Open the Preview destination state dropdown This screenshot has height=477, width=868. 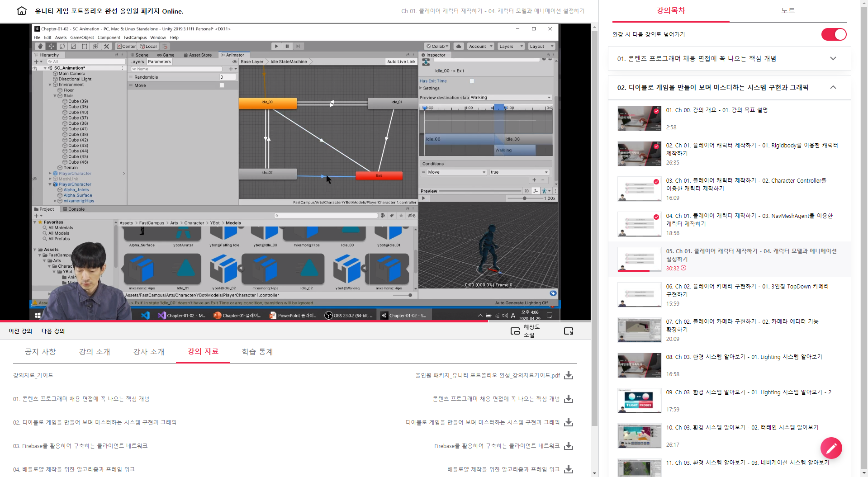(511, 97)
